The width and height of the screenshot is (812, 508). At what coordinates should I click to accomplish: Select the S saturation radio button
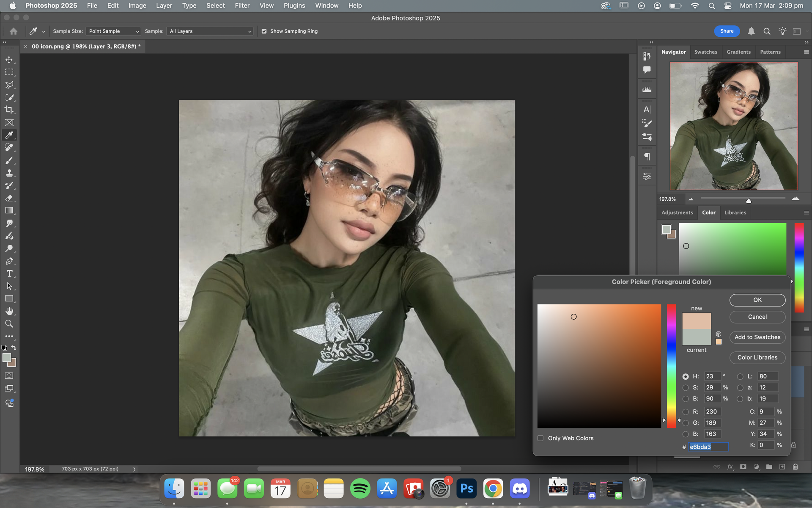[686, 388]
